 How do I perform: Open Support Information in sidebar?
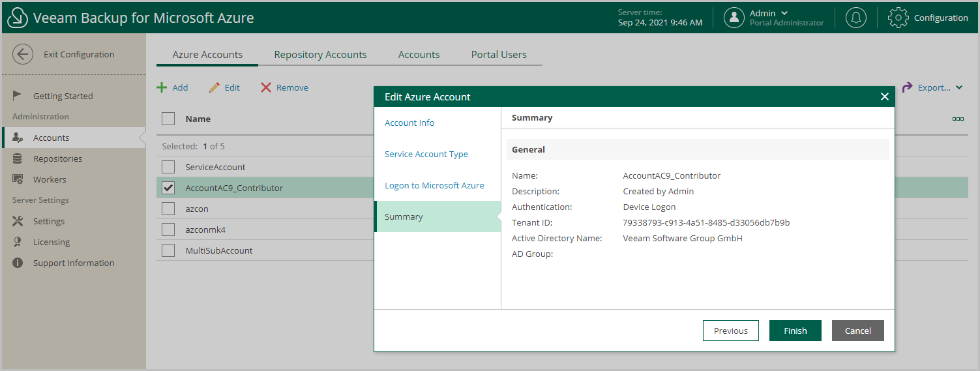click(x=74, y=263)
